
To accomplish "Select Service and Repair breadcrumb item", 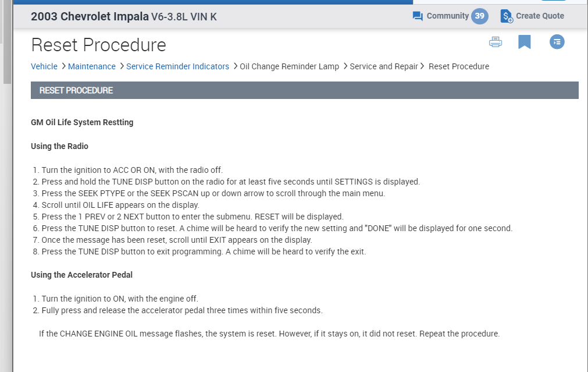I will [x=384, y=66].
